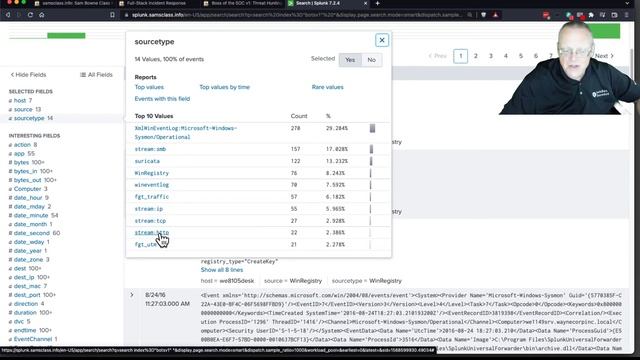640x360 pixels.
Task: Open the Top values by time report
Action: coord(224,87)
